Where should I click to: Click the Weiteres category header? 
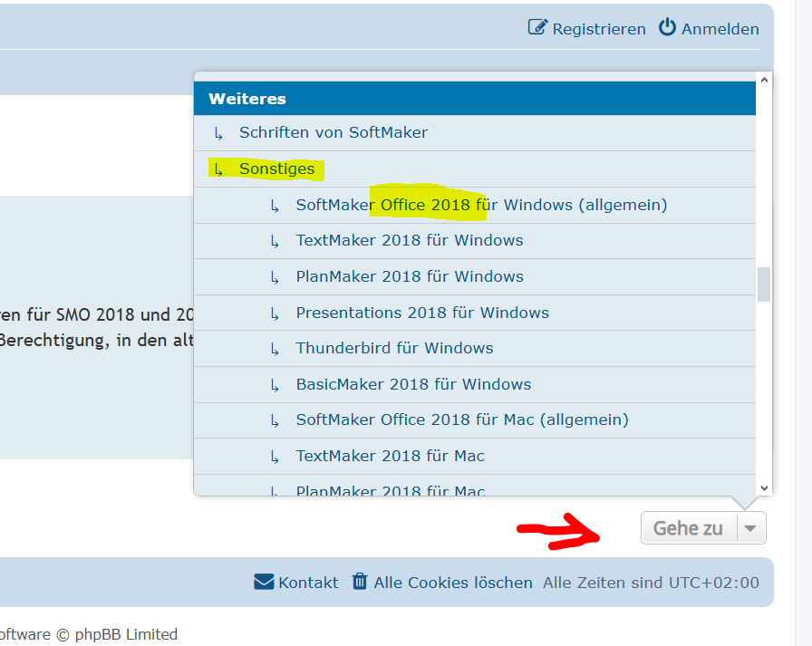474,99
